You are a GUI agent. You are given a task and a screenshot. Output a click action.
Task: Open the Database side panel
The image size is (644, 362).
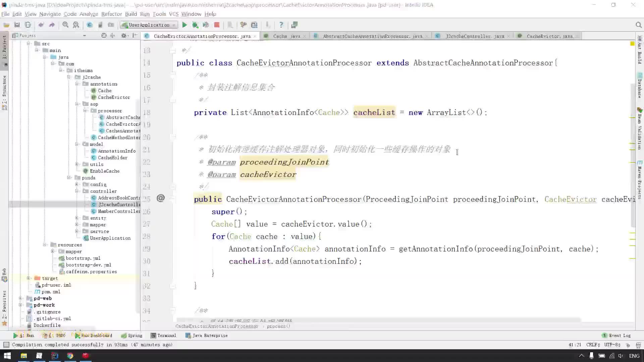tap(640, 85)
